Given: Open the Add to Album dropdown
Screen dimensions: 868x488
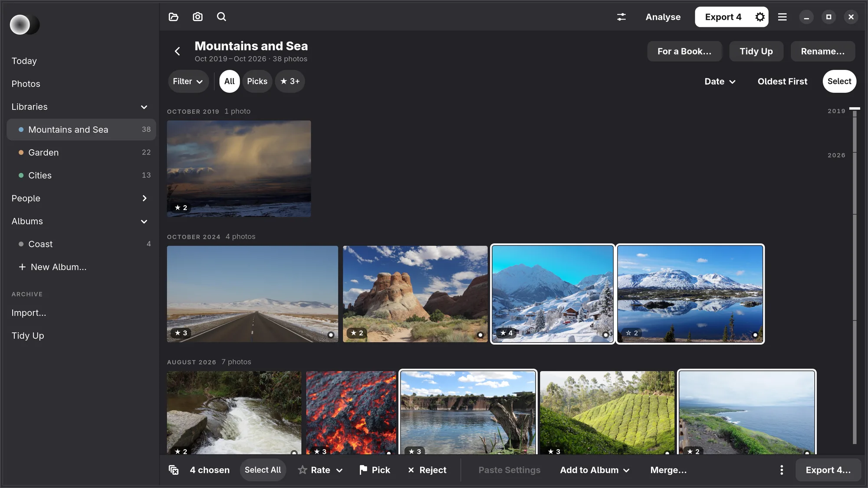Looking at the screenshot, I should [595, 470].
